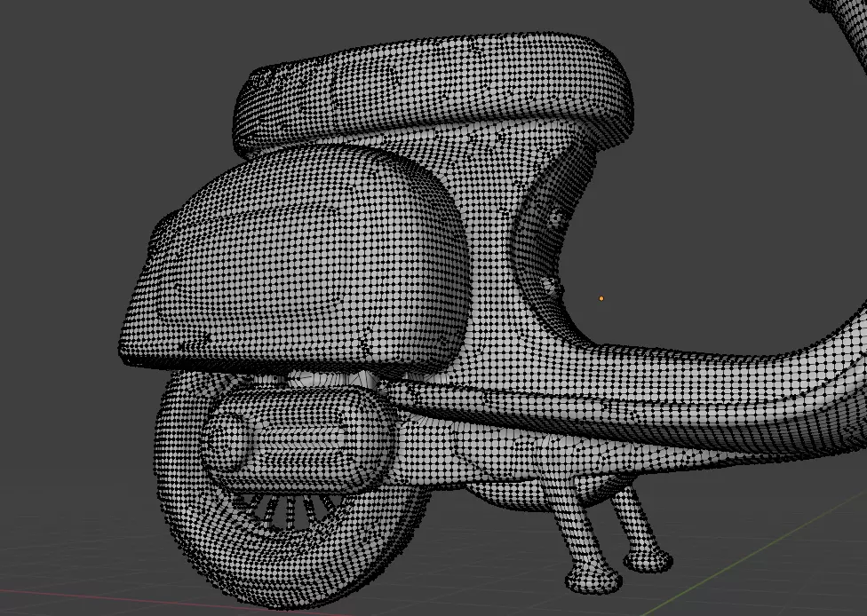Screen dimensions: 867x616
Task: Select the scooter seat mesh
Action: coord(433,91)
